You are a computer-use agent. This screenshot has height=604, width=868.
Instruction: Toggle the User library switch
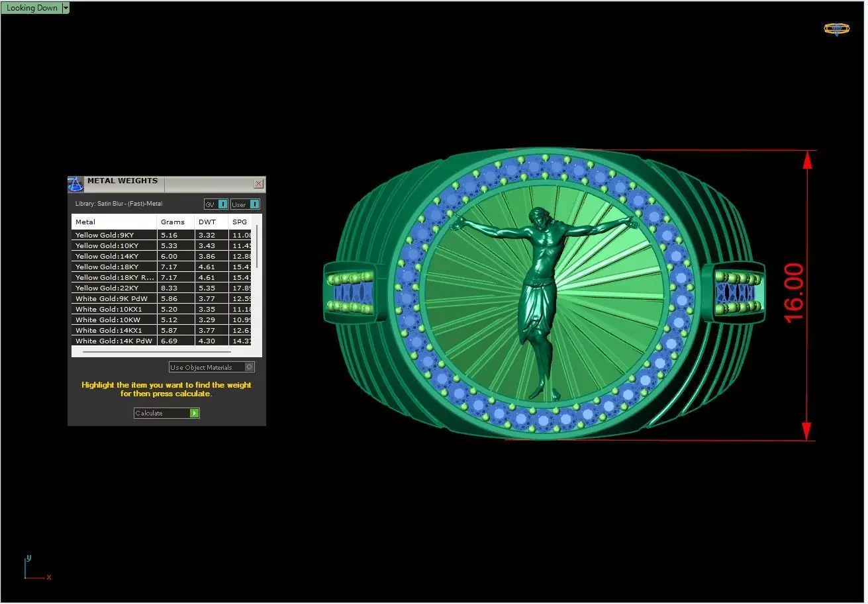(x=245, y=204)
